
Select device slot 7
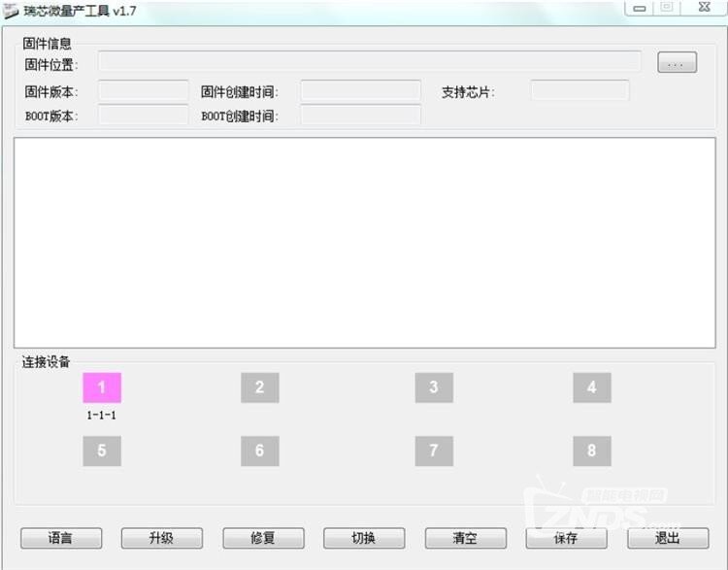coord(434,451)
